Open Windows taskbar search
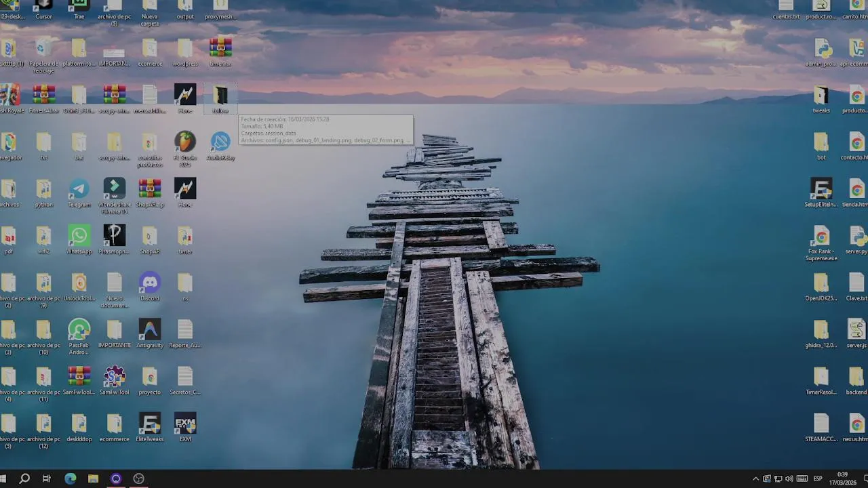The width and height of the screenshot is (868, 488). point(24,479)
